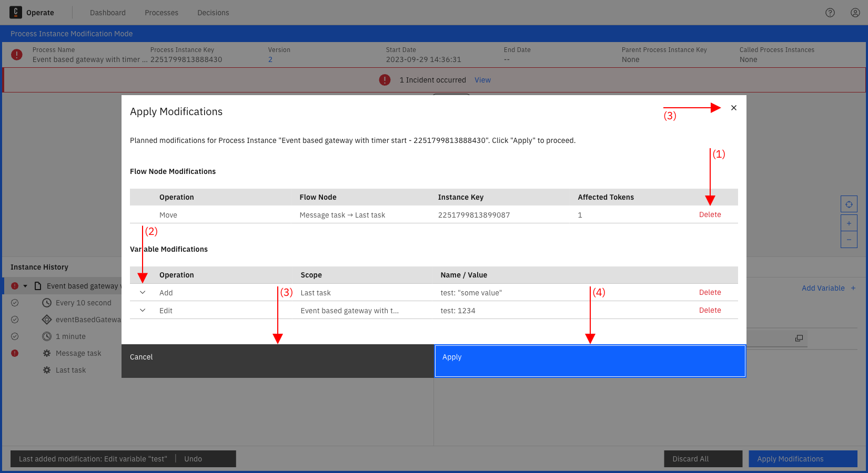Open the incident View link
This screenshot has width=868, height=473.
click(x=482, y=79)
